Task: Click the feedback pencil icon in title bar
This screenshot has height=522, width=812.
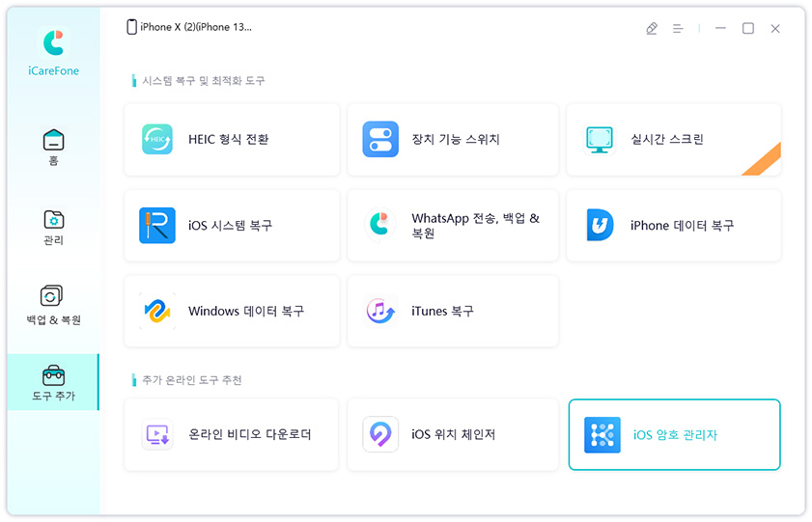Action: click(652, 28)
